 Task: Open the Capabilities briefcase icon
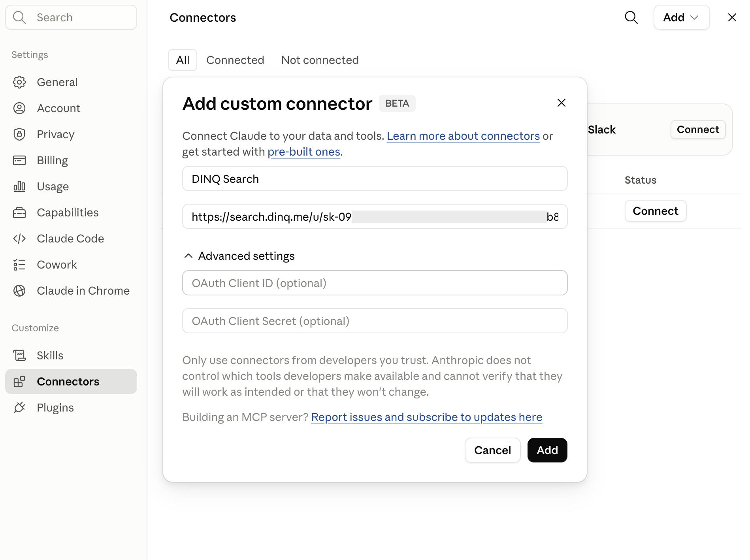[19, 212]
